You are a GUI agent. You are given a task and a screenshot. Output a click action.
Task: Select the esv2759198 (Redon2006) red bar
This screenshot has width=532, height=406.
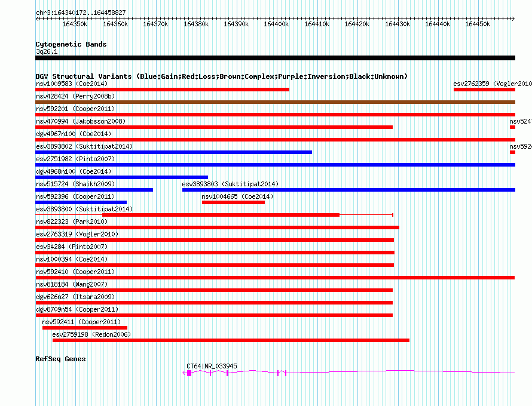(x=231, y=340)
